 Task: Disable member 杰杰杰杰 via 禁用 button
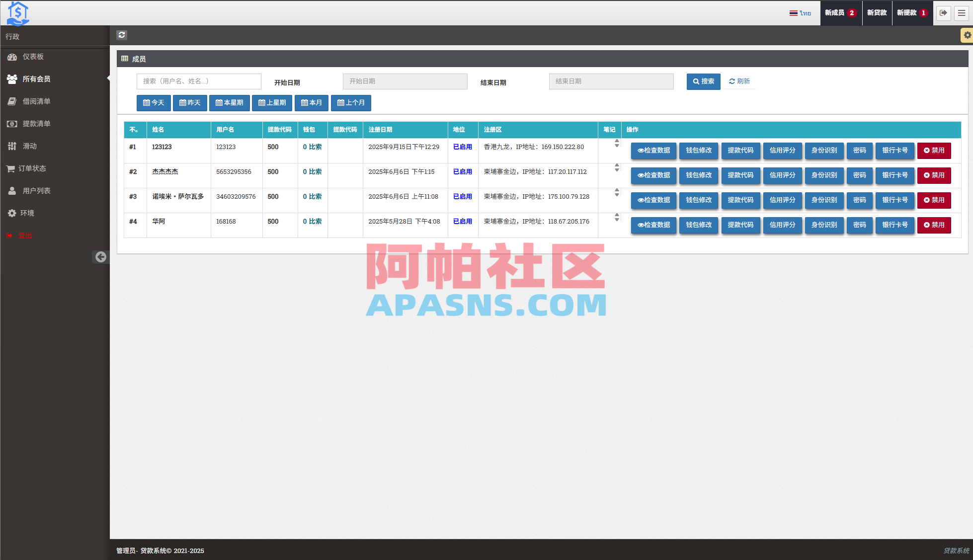pyautogui.click(x=934, y=175)
